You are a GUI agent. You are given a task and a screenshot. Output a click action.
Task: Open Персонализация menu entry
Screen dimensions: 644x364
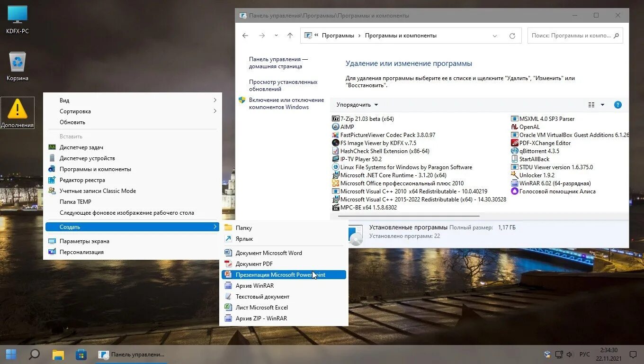tap(132, 252)
